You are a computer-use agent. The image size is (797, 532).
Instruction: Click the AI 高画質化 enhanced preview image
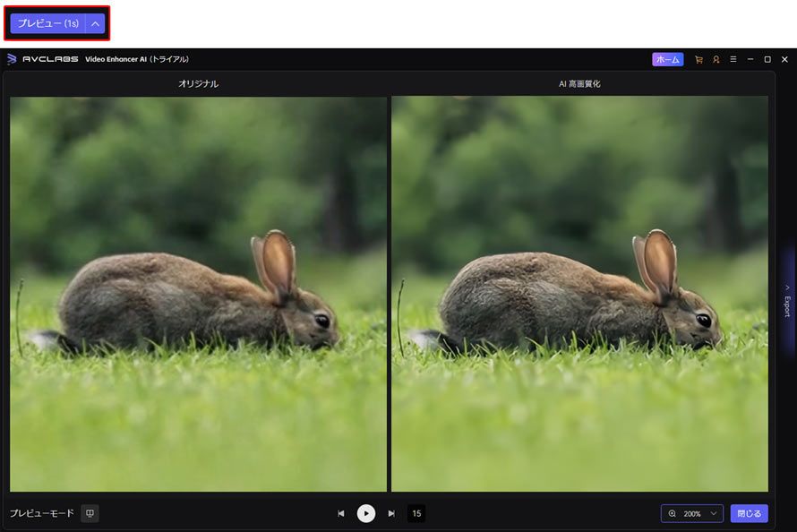[x=579, y=294]
